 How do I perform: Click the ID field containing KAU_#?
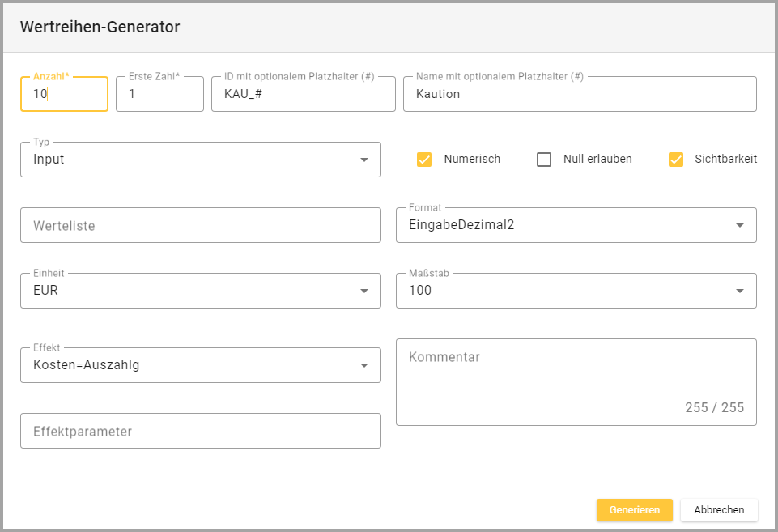tap(303, 94)
